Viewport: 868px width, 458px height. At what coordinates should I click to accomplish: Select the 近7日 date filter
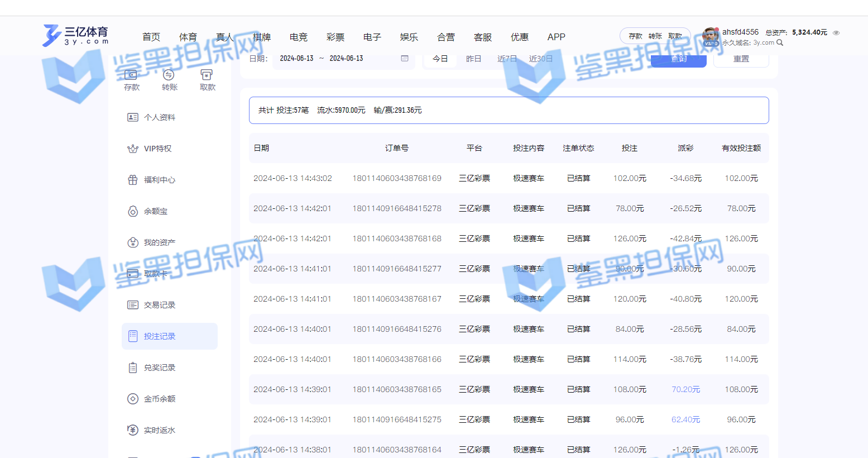point(507,59)
